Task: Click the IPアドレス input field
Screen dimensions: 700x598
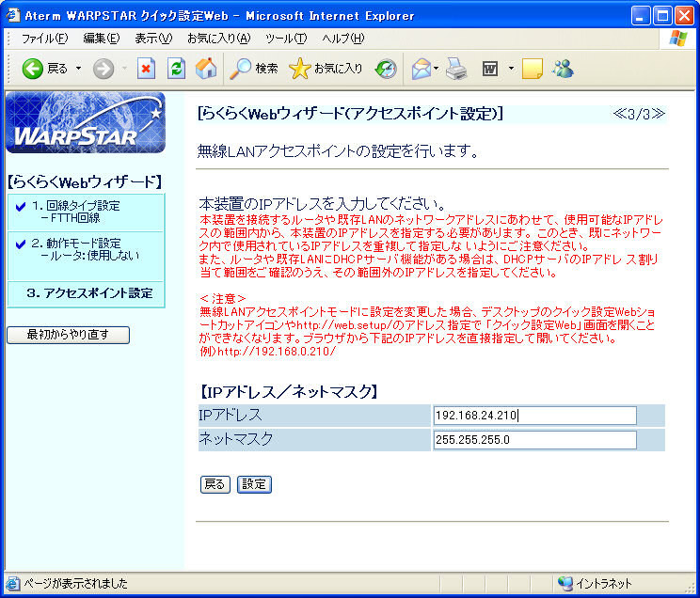Action: tap(534, 416)
